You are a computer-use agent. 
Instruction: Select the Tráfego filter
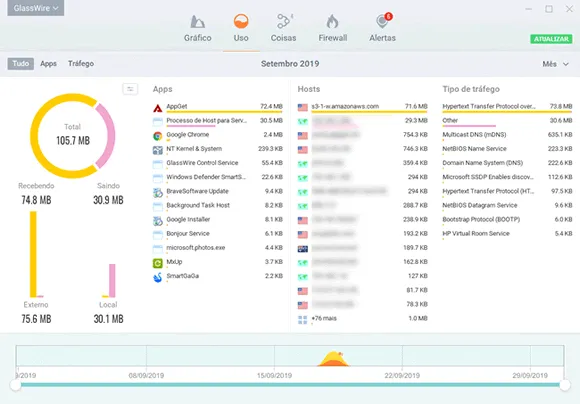tap(81, 64)
